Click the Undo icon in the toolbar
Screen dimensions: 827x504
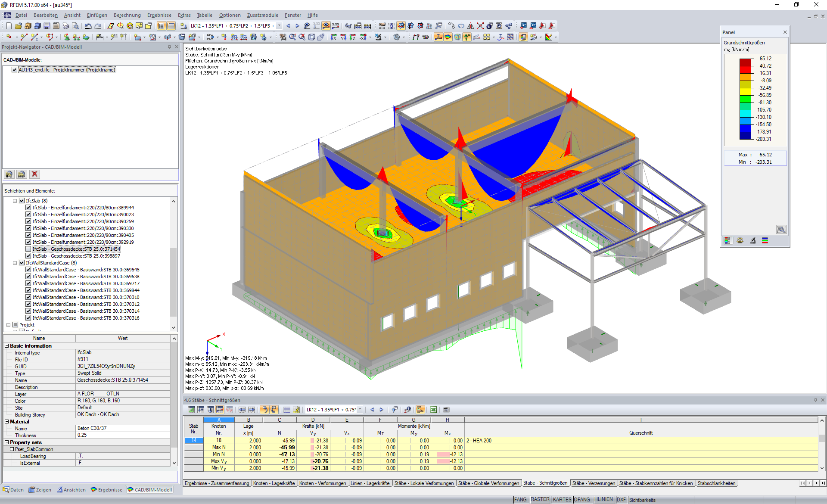[89, 26]
